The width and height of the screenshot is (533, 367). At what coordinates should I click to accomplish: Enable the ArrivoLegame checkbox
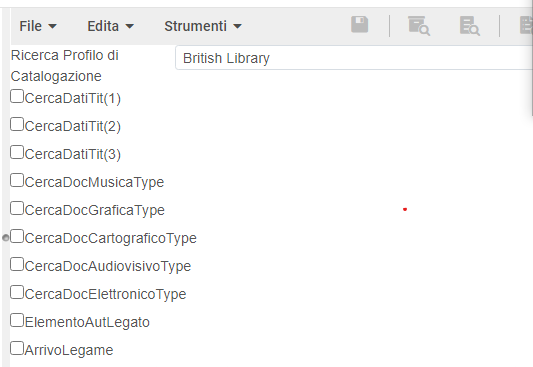tap(17, 348)
